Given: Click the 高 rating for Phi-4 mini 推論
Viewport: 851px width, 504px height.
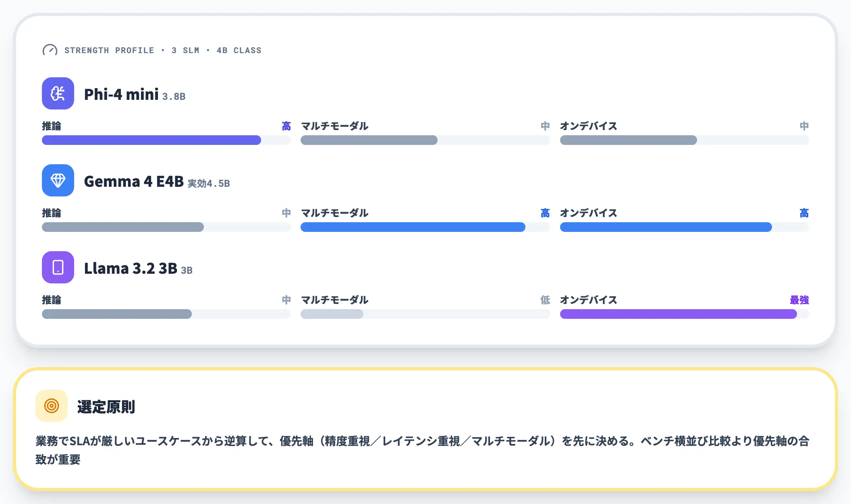Looking at the screenshot, I should point(286,126).
